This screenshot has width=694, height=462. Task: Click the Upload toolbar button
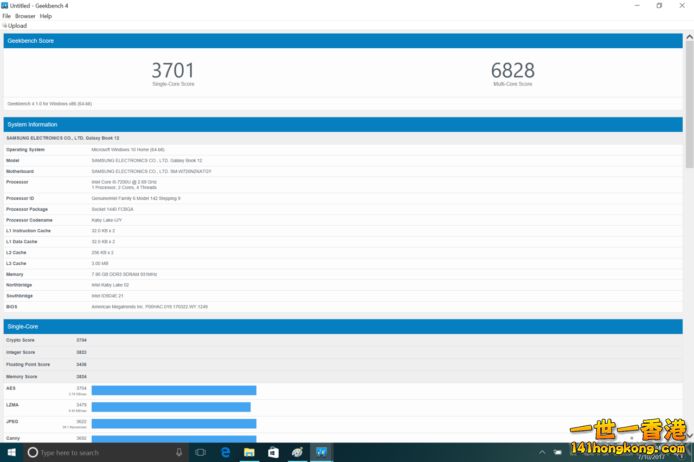[x=15, y=26]
